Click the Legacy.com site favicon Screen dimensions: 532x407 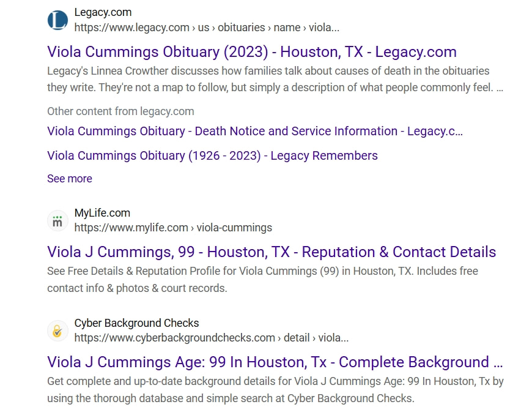[x=57, y=20]
